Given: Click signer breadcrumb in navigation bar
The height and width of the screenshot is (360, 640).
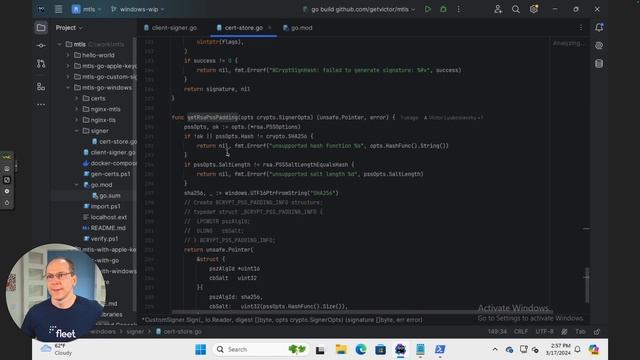Looking at the screenshot, I should 135,331.
